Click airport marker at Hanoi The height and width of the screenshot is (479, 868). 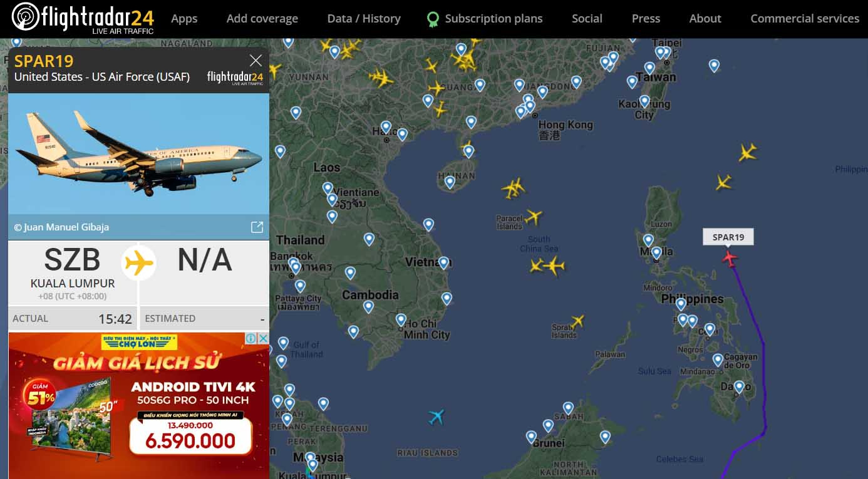tap(386, 127)
